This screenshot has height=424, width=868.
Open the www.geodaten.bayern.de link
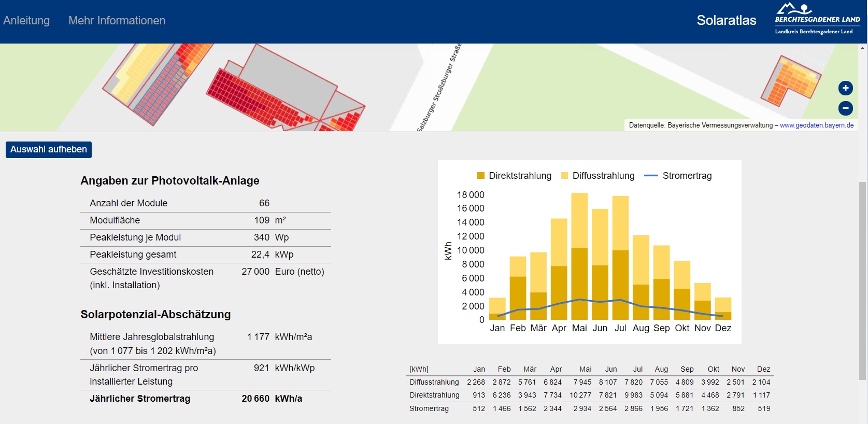pyautogui.click(x=816, y=125)
